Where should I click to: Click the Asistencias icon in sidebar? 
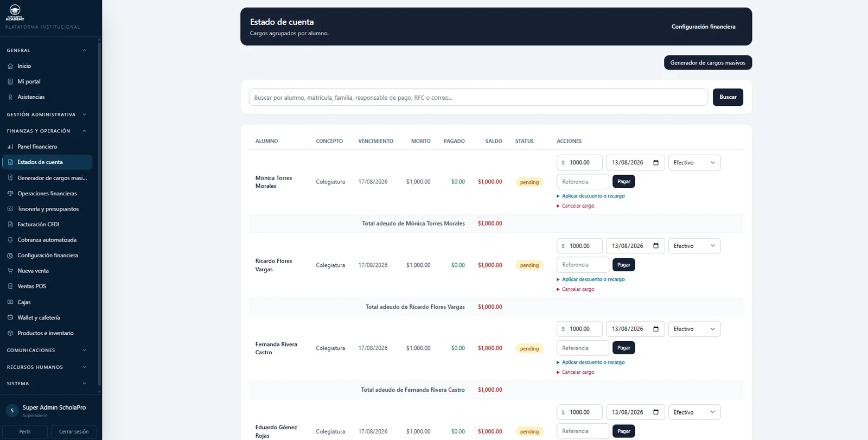10,97
